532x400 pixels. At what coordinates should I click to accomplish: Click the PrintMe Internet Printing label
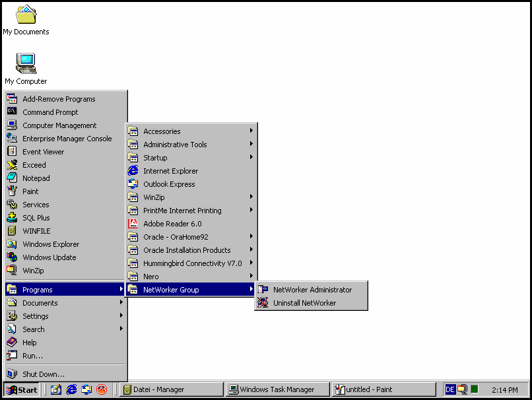182,211
